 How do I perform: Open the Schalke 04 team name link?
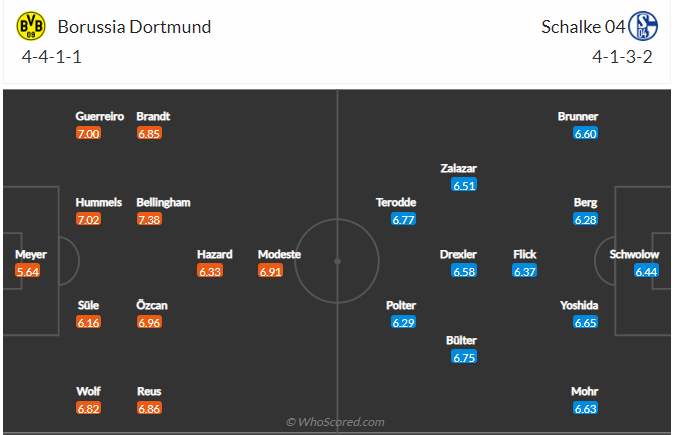click(583, 27)
